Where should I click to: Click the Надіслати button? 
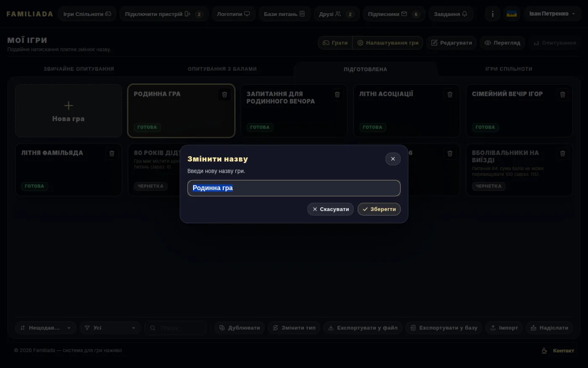pos(549,328)
